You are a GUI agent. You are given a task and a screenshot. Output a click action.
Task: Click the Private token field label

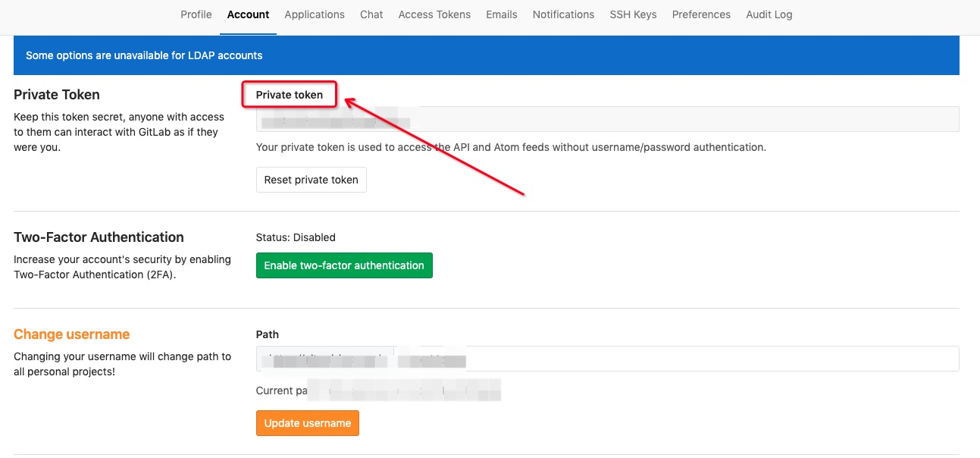tap(290, 95)
